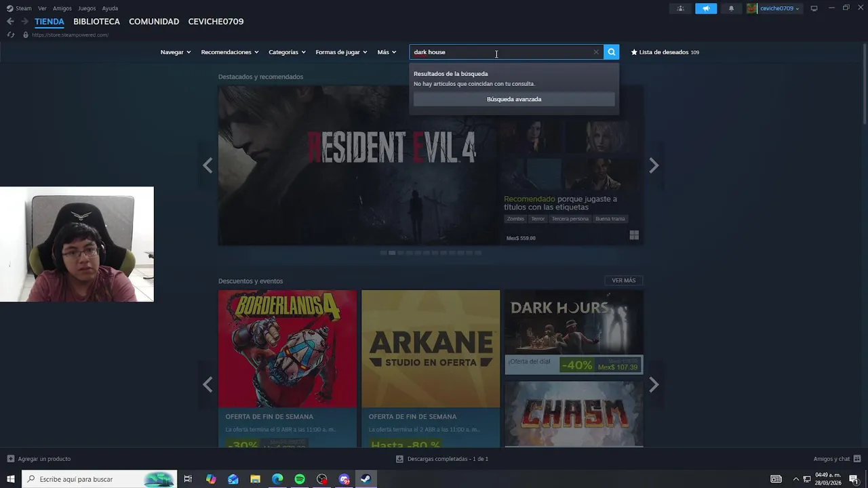Open the Windows Start menu
Viewport: 868px width, 488px height.
(x=11, y=479)
